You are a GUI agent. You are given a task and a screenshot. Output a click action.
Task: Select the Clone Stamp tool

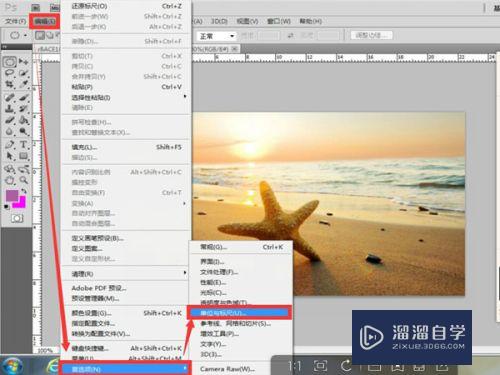click(x=10, y=109)
